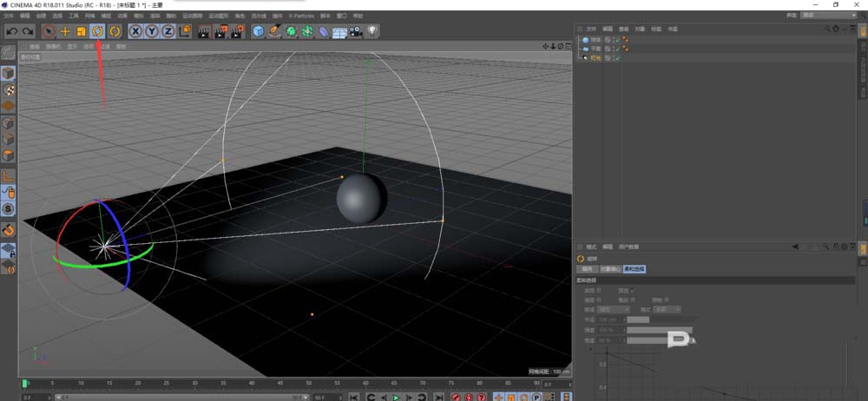The height and width of the screenshot is (401, 868).
Task: Select the Scale tool
Action: [x=81, y=31]
